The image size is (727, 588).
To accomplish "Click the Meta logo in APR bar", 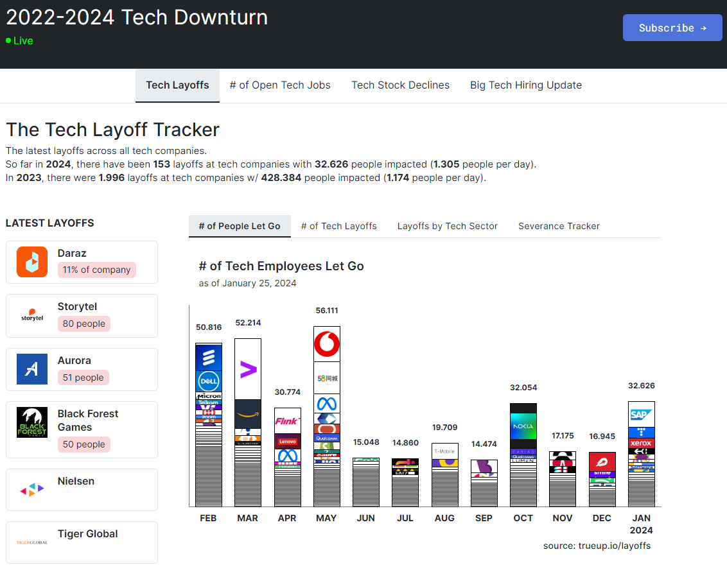I will [288, 456].
